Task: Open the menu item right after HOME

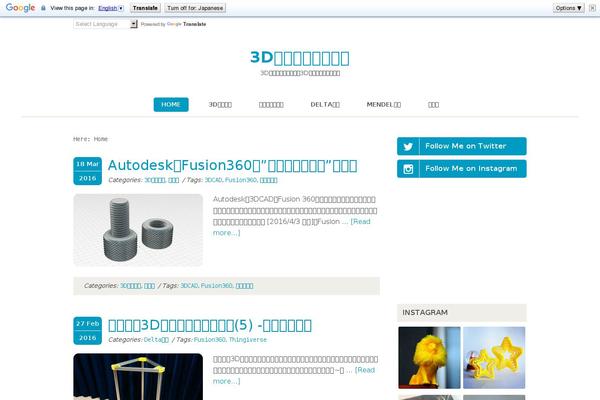Action: pos(220,104)
